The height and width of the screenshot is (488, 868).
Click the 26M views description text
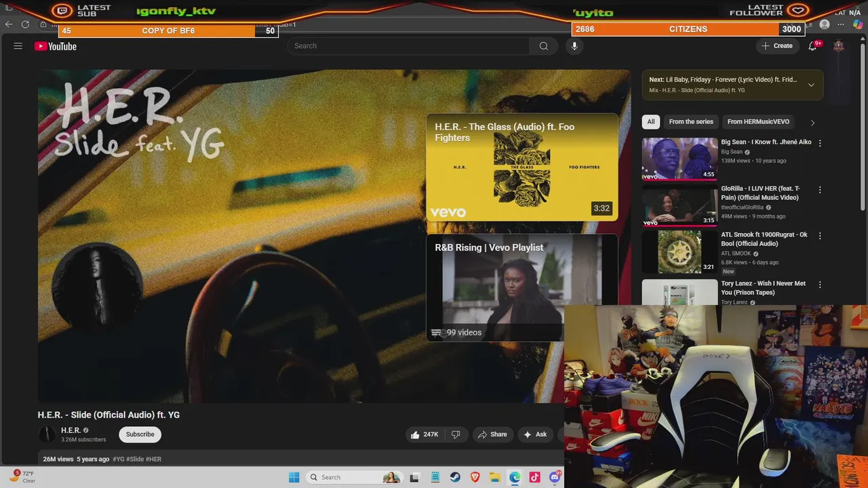tap(58, 459)
